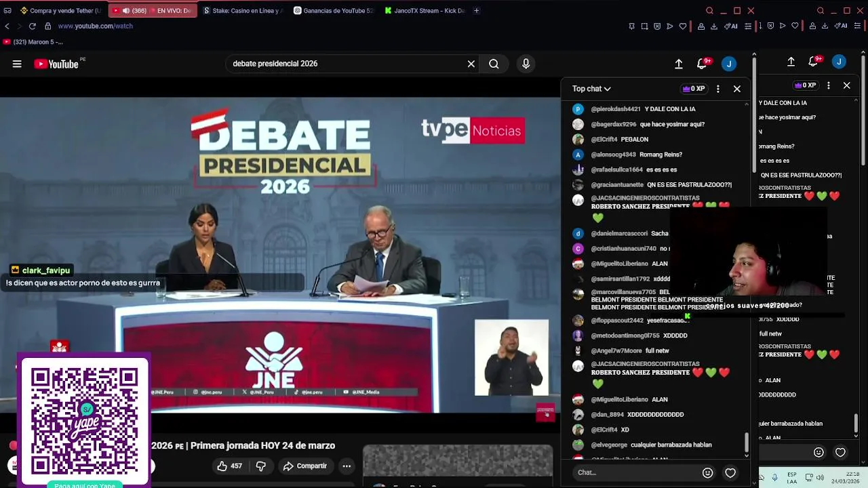This screenshot has width=868, height=488.
Task: Open the YouTube guide hamburger menu
Action: click(x=17, y=64)
